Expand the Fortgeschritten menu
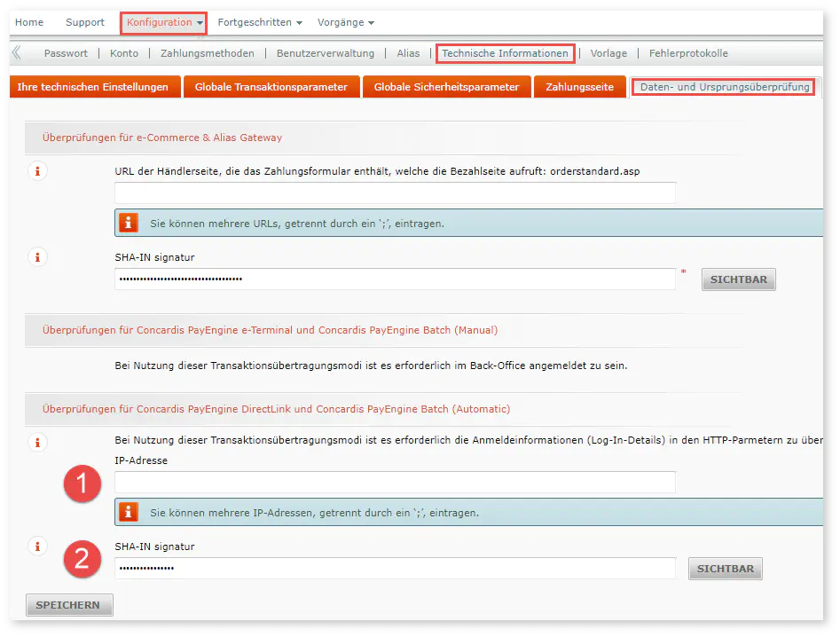Screen dimensions: 840x637 point(260,22)
